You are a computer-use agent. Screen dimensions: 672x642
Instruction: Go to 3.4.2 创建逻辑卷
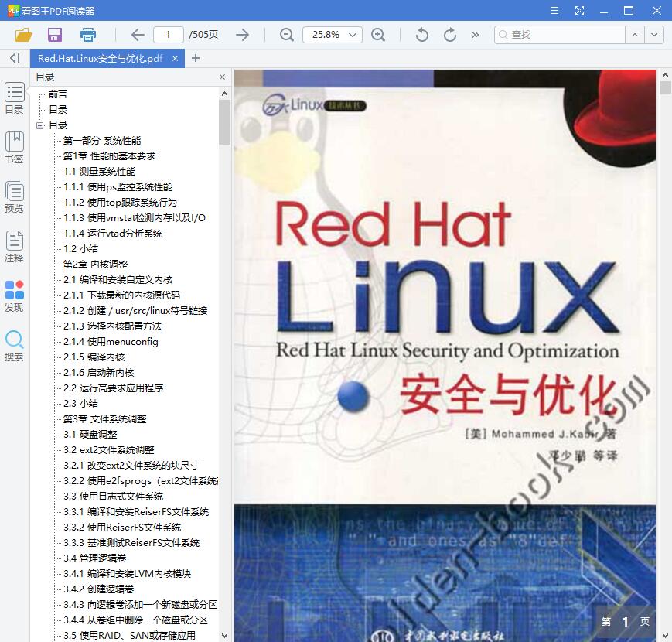[x=98, y=589]
